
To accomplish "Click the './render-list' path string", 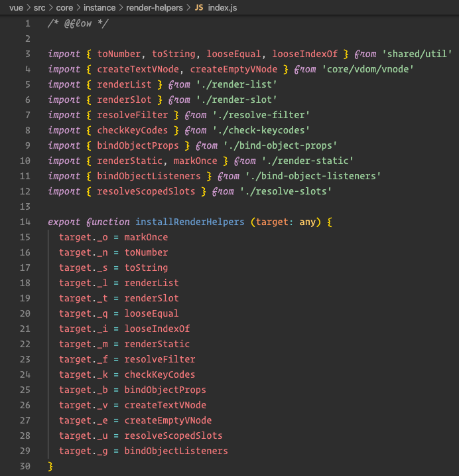I will pyautogui.click(x=237, y=84).
